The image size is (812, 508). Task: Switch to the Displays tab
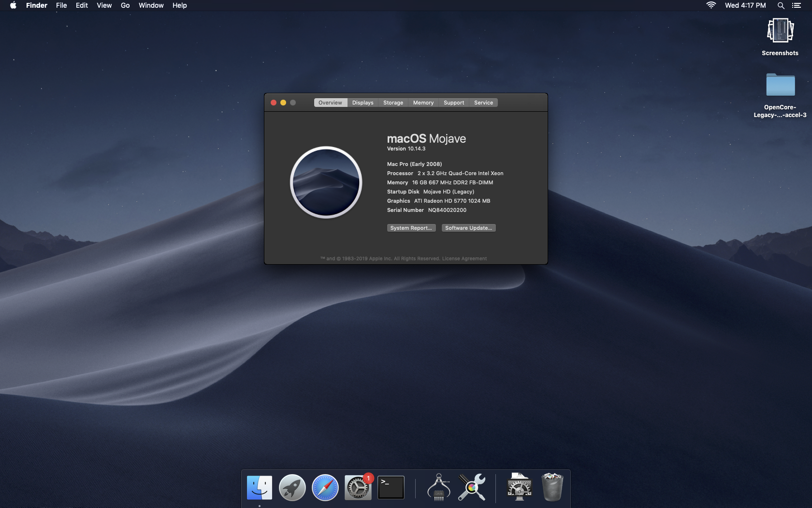362,103
